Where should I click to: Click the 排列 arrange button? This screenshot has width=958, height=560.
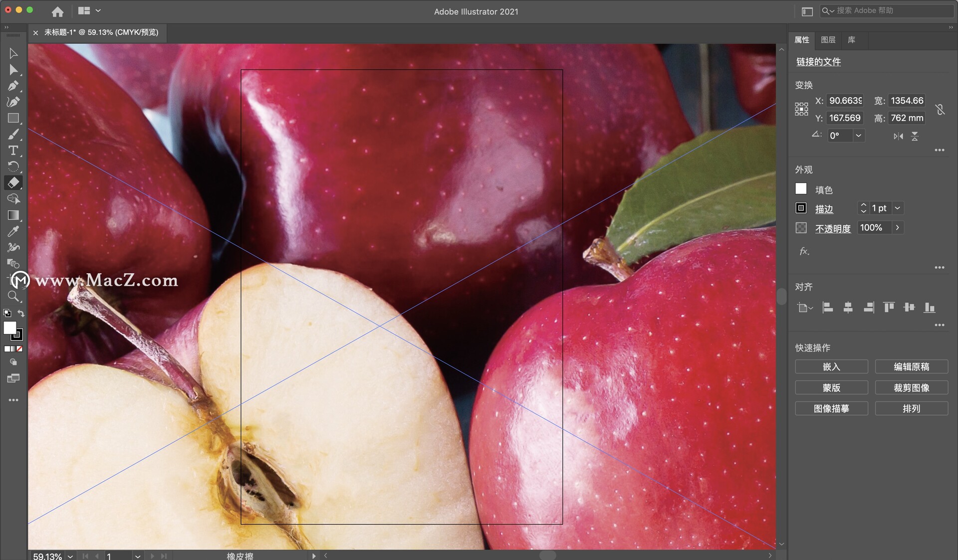coord(912,408)
